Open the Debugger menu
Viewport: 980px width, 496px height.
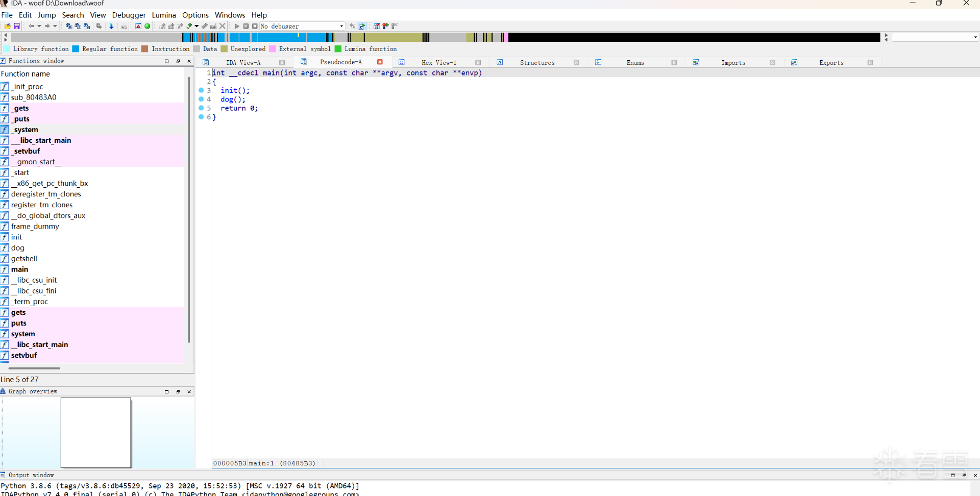click(129, 15)
